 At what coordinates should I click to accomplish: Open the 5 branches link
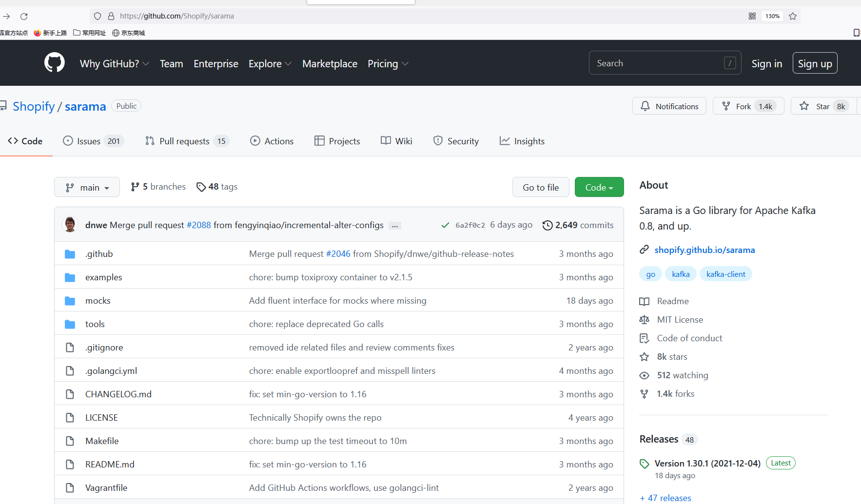[158, 187]
